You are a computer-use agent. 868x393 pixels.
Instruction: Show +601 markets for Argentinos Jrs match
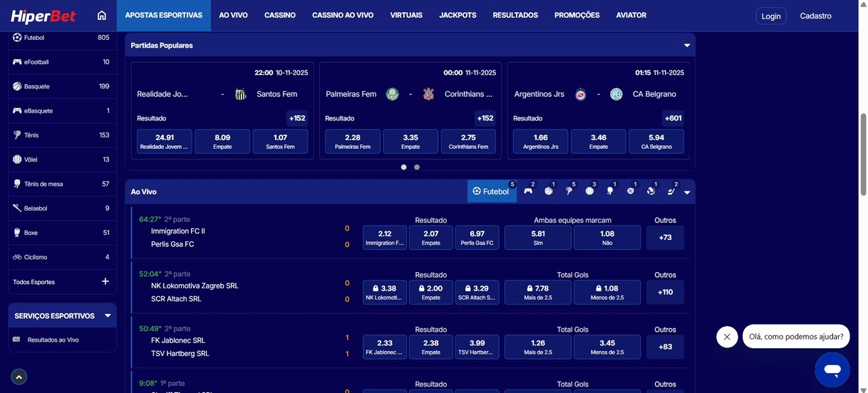point(673,118)
